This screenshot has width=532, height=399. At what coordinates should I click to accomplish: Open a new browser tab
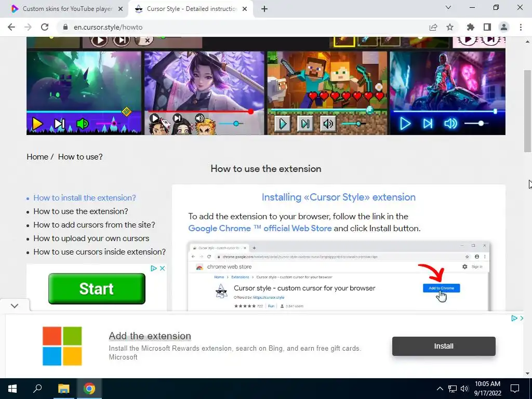(264, 9)
